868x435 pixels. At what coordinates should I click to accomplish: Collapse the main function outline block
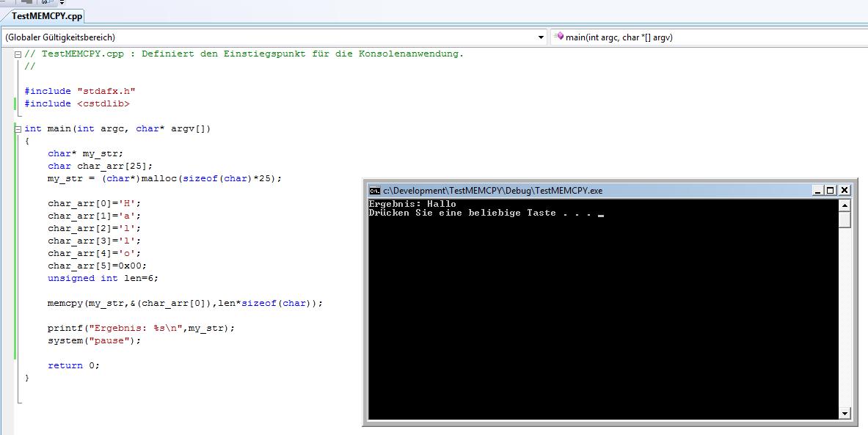[x=18, y=129]
